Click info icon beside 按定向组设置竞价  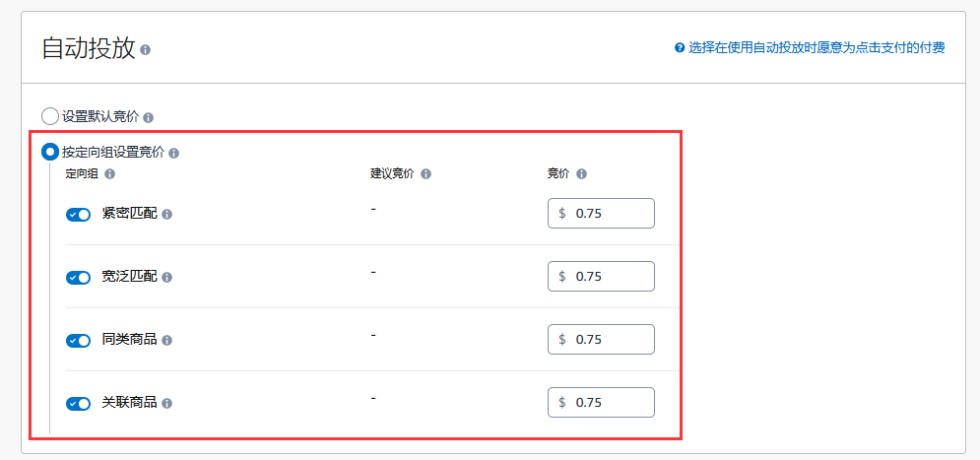(173, 153)
